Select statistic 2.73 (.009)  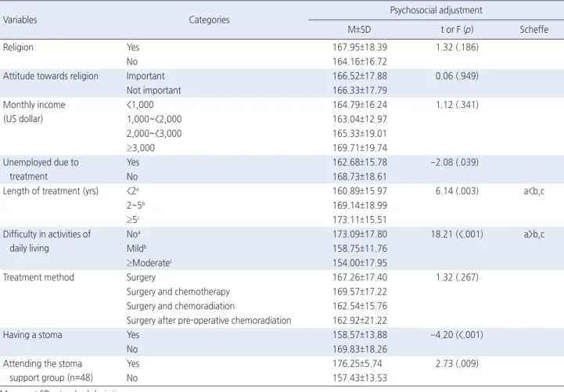click(x=457, y=364)
